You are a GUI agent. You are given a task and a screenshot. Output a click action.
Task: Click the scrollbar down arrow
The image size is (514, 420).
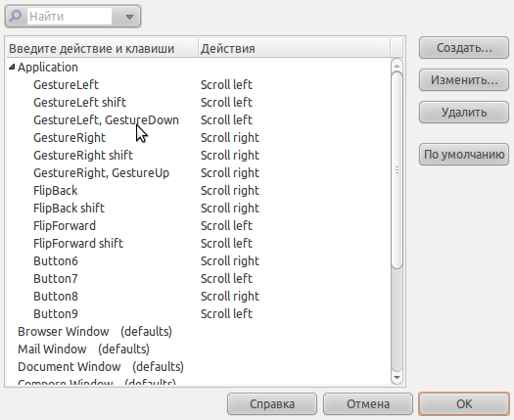(397, 378)
